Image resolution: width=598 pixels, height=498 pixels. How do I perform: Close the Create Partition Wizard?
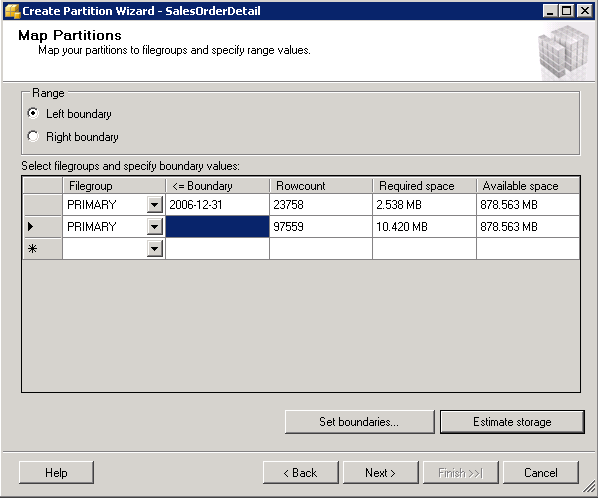[584, 11]
